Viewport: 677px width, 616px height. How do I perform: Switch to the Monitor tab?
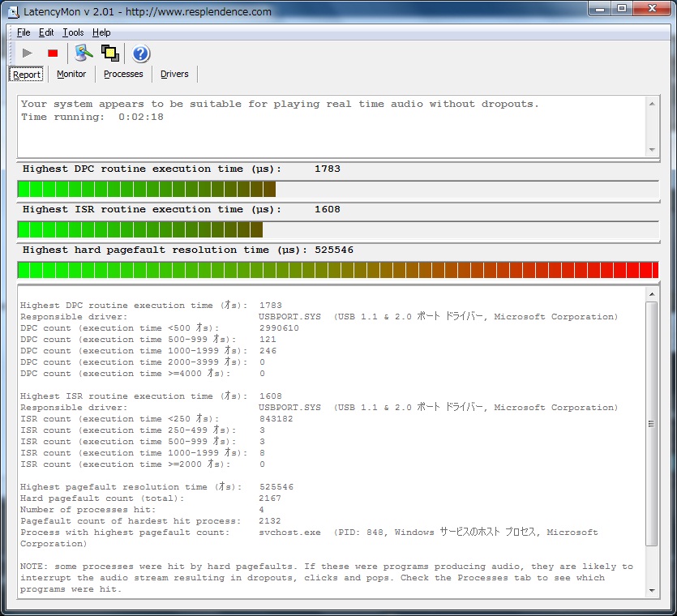click(71, 74)
